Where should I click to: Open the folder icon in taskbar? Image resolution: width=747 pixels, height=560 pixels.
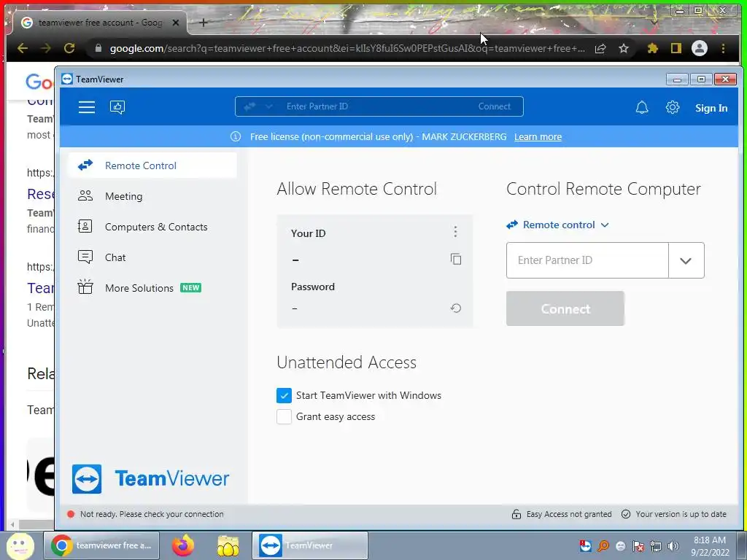click(x=228, y=545)
